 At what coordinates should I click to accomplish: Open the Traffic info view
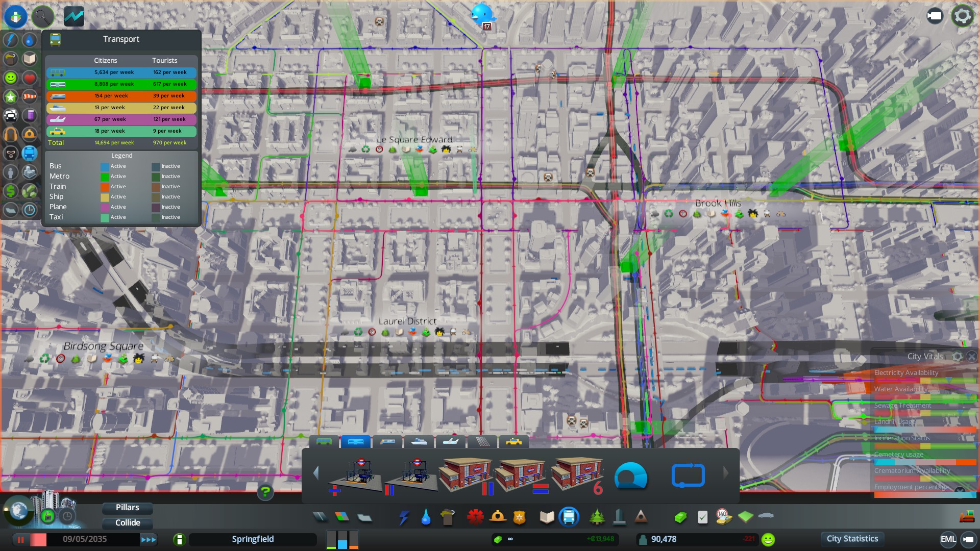pyautogui.click(x=11, y=116)
